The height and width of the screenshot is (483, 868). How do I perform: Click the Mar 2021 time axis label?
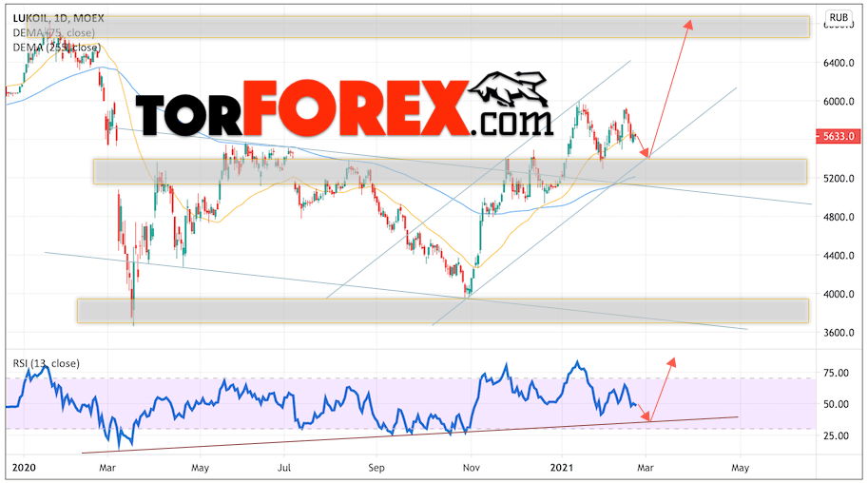coord(646,468)
